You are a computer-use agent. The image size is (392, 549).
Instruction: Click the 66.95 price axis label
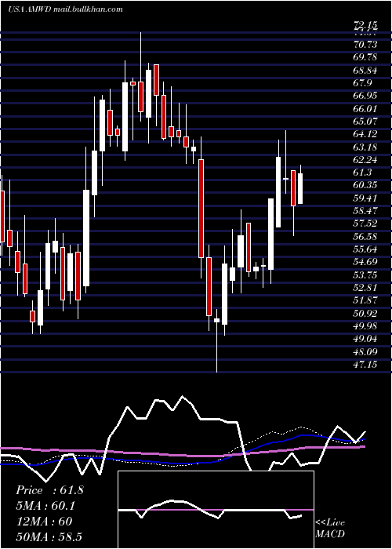click(365, 96)
